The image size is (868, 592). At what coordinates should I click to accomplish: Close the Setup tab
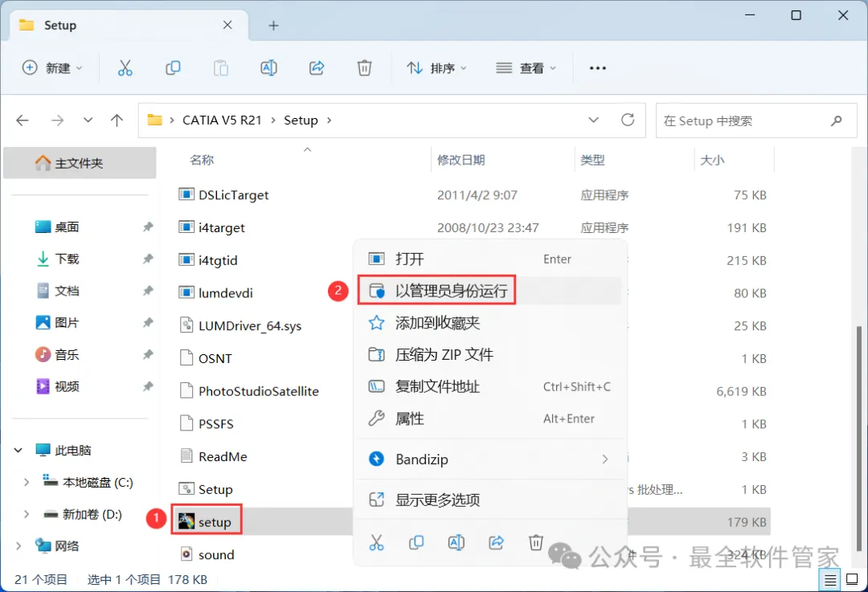click(x=227, y=25)
